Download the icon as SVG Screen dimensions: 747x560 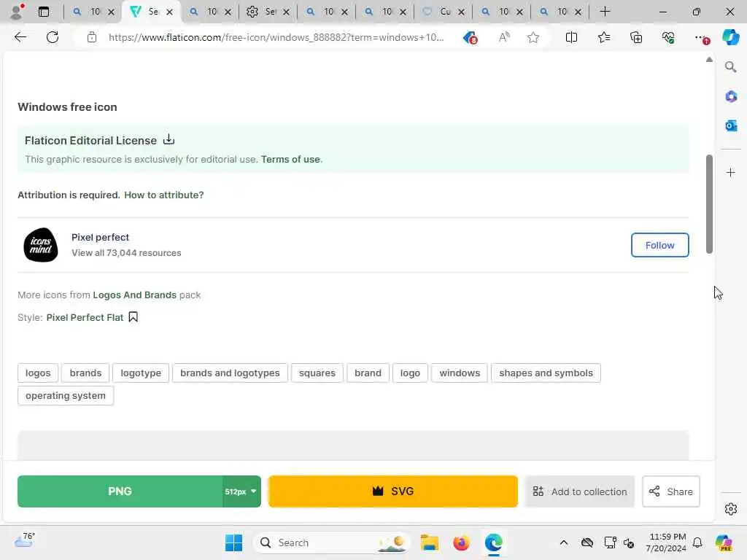coord(393,491)
